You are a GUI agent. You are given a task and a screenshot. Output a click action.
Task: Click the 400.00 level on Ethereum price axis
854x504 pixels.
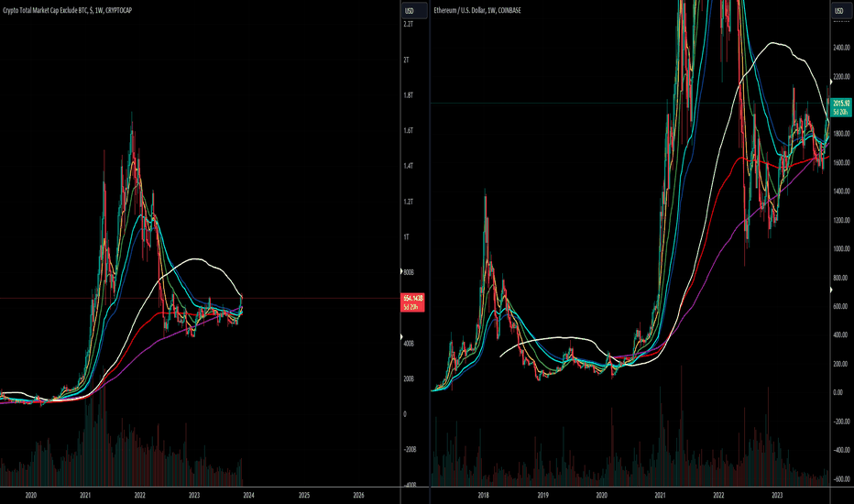click(840, 335)
